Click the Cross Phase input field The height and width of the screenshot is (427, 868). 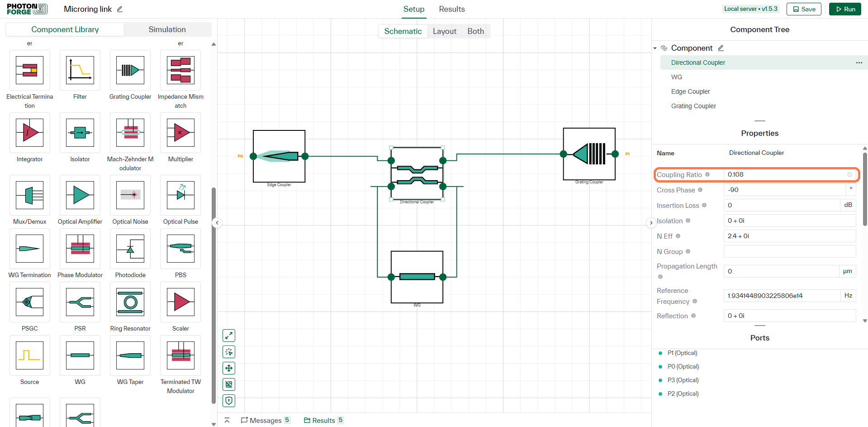pyautogui.click(x=785, y=190)
